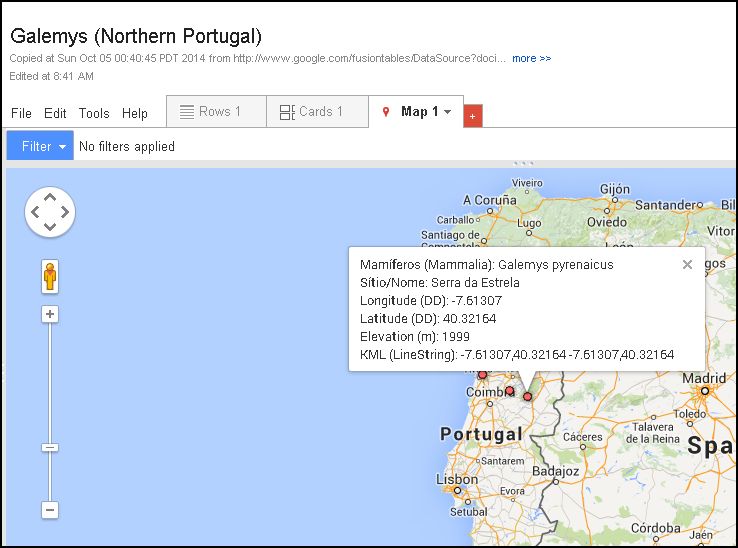Viewport: 738px width, 548px height.
Task: Click the A Coruña label on map
Action: (489, 200)
